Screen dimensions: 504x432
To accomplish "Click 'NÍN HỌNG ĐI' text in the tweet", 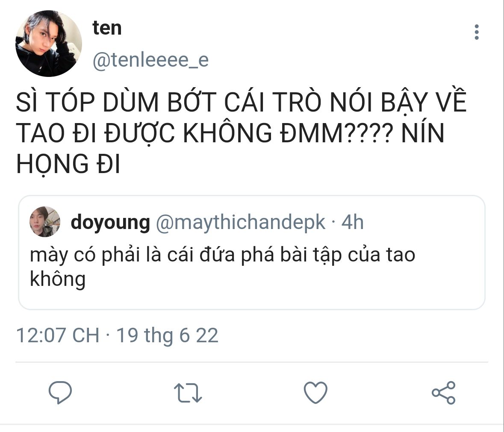I will [x=230, y=148].
